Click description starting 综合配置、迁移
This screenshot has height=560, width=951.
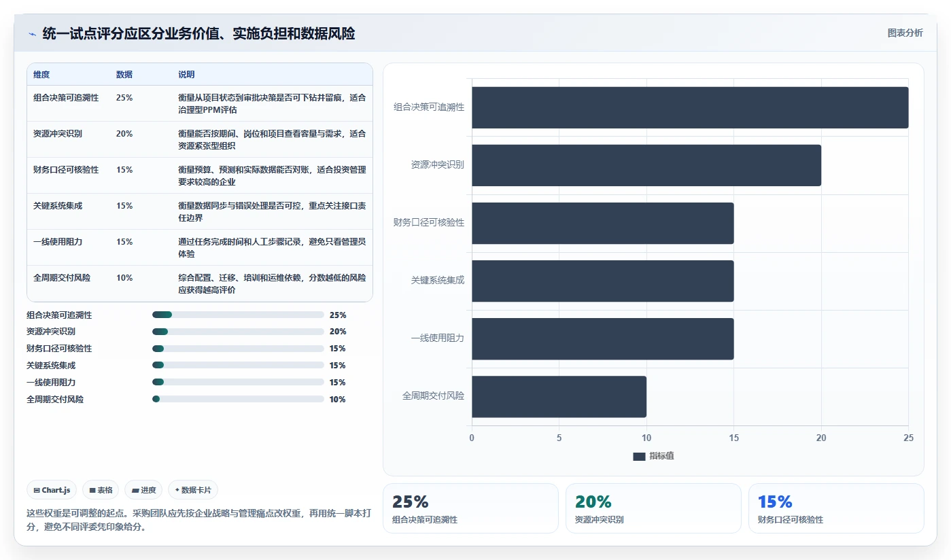pos(272,284)
